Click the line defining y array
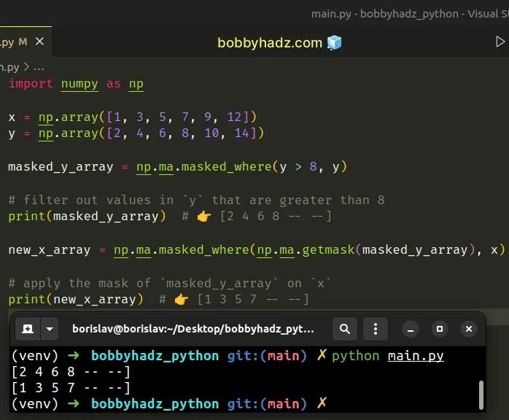 click(136, 133)
